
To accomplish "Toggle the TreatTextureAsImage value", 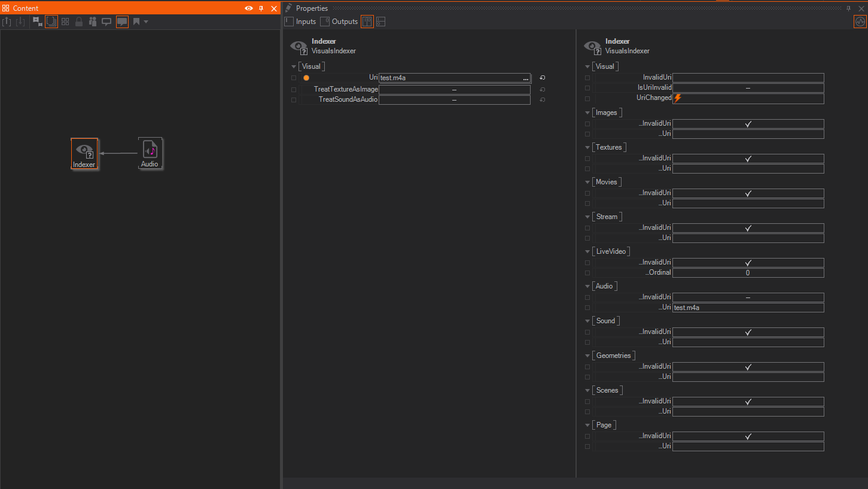I will 454,90.
